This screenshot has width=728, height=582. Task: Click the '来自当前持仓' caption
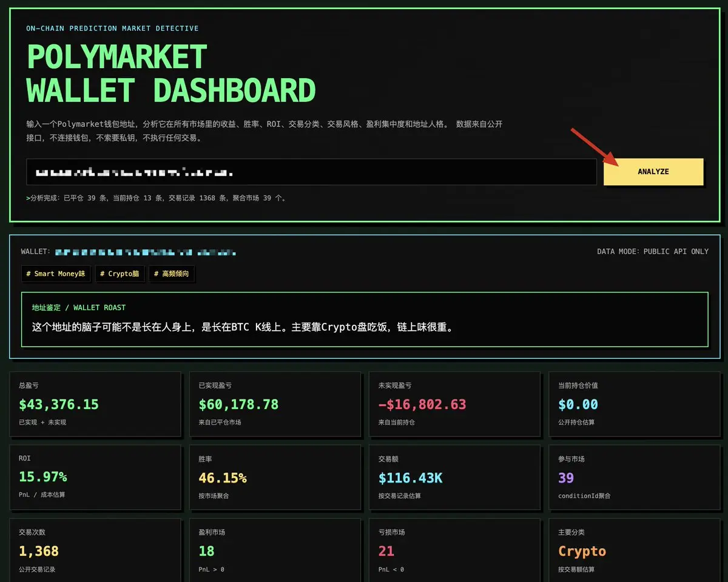[396, 422]
